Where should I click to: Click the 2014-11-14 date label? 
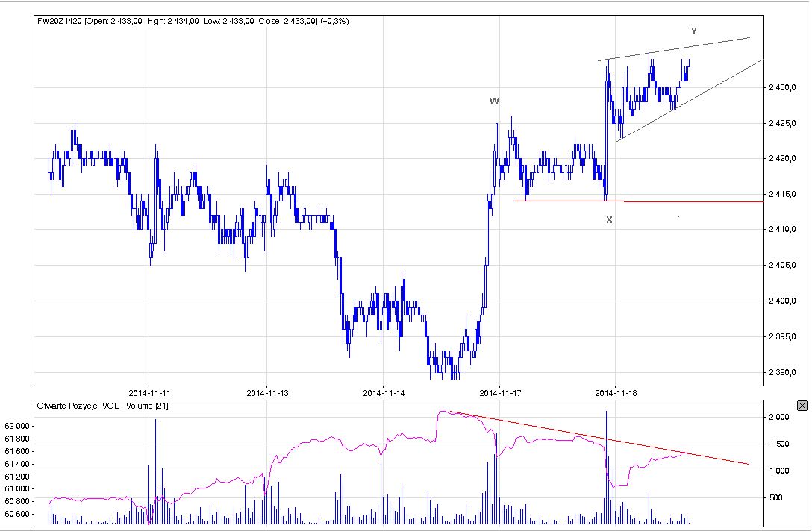point(383,393)
